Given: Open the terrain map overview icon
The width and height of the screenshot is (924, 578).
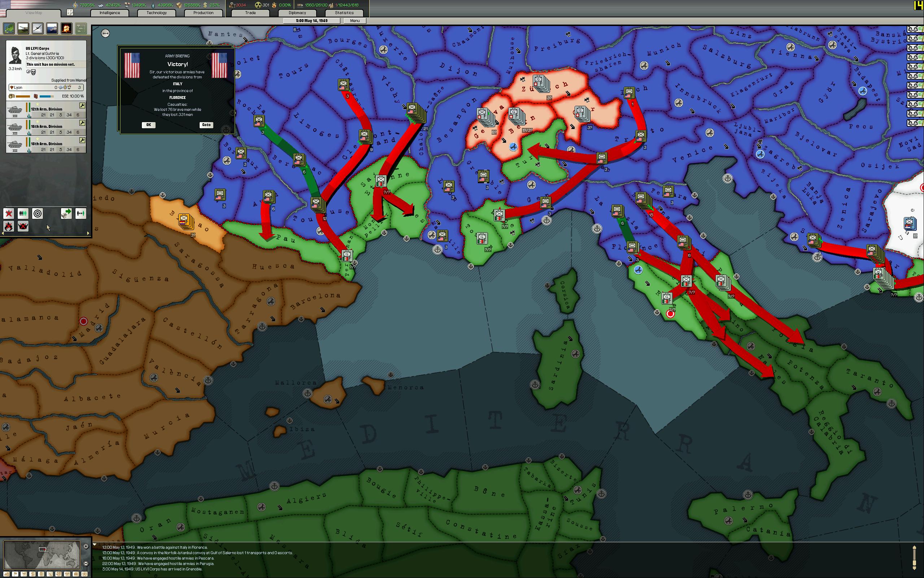Looking at the screenshot, I should pos(8,28).
